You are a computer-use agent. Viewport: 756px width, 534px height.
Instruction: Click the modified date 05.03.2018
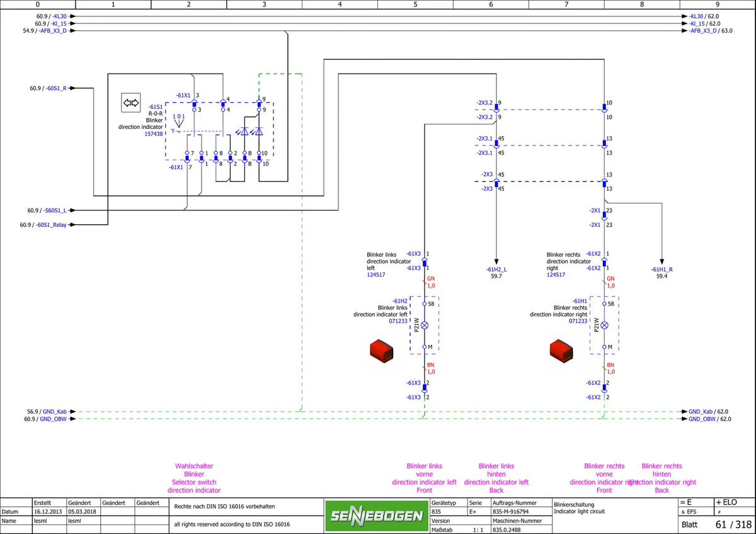click(83, 512)
